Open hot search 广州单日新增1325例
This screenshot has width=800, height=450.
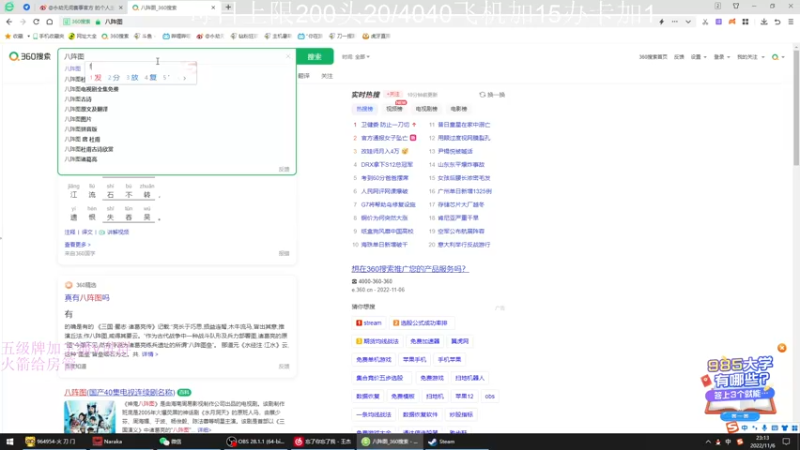click(x=465, y=191)
